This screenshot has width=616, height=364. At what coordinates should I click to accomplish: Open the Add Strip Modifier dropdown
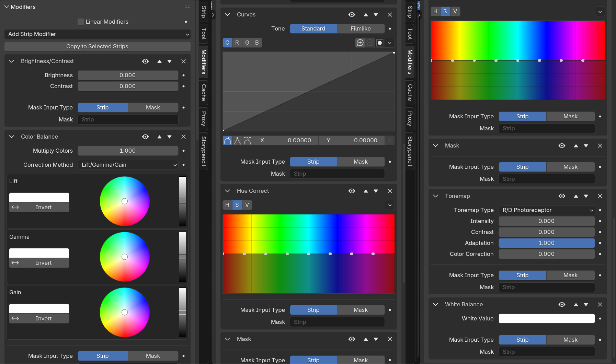98,34
